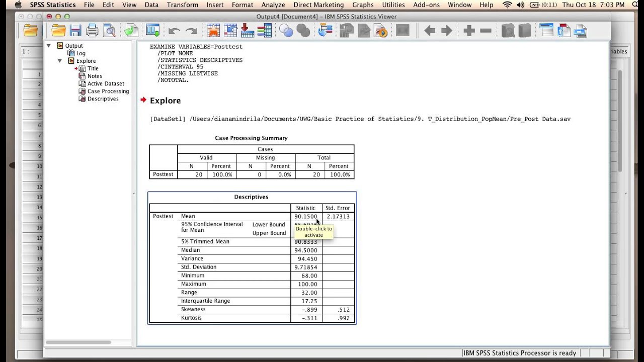Click the Mean statistic value 90.1500
Image resolution: width=644 pixels, height=362 pixels.
click(x=306, y=216)
